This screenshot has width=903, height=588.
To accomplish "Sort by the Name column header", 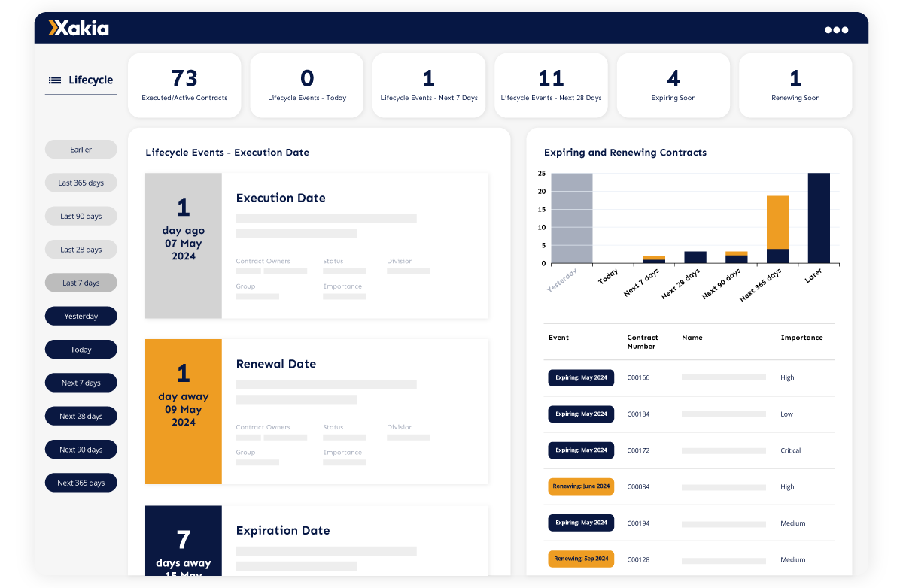I will click(x=692, y=338).
